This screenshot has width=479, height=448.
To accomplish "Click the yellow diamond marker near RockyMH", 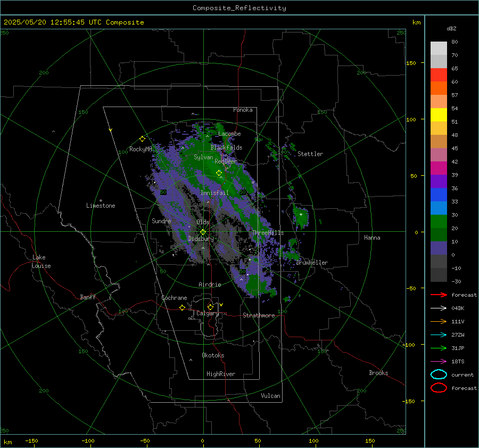I will point(142,139).
